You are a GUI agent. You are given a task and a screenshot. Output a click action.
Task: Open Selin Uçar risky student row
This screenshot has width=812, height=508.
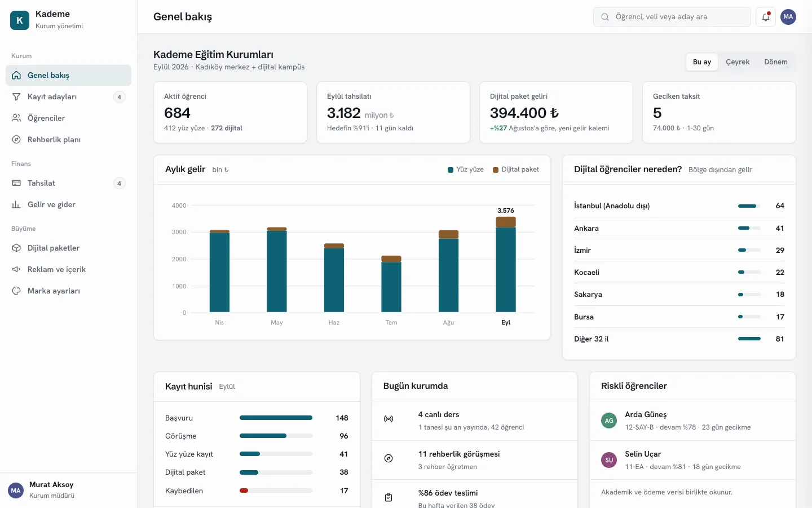(692, 460)
